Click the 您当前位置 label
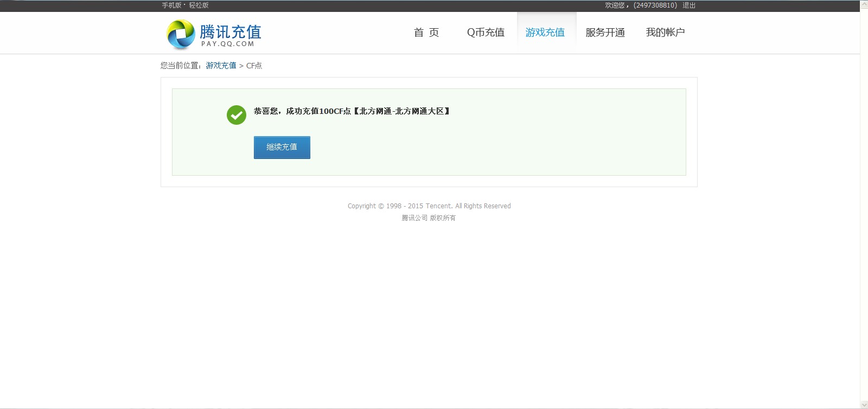Screen dimensions: 868x409 [x=181, y=66]
